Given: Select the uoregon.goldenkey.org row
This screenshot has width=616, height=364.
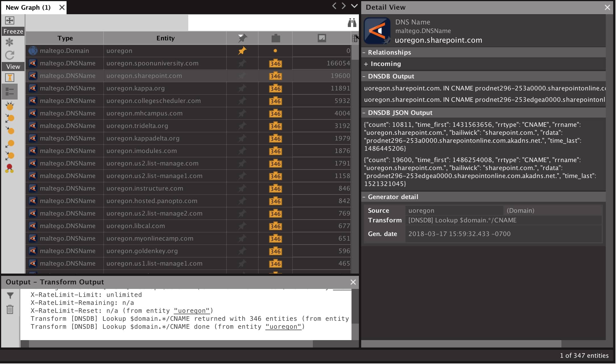Looking at the screenshot, I should tap(188, 251).
